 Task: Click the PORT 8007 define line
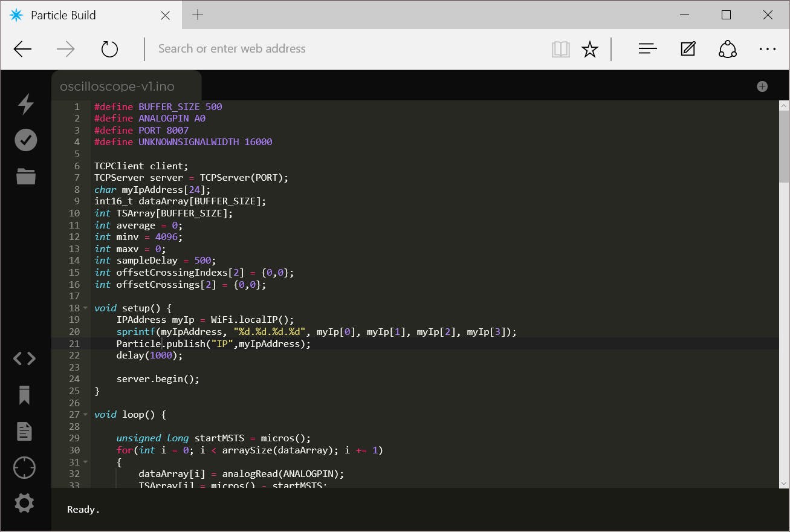tap(141, 131)
